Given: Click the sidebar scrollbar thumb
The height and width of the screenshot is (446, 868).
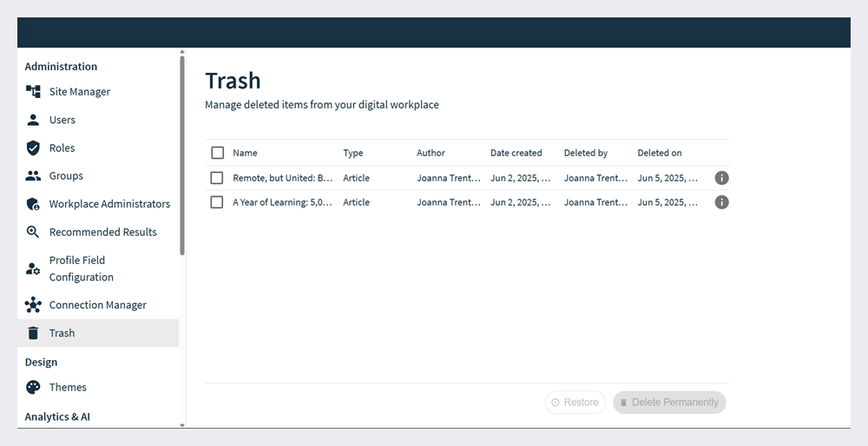Looking at the screenshot, I should pyautogui.click(x=182, y=155).
